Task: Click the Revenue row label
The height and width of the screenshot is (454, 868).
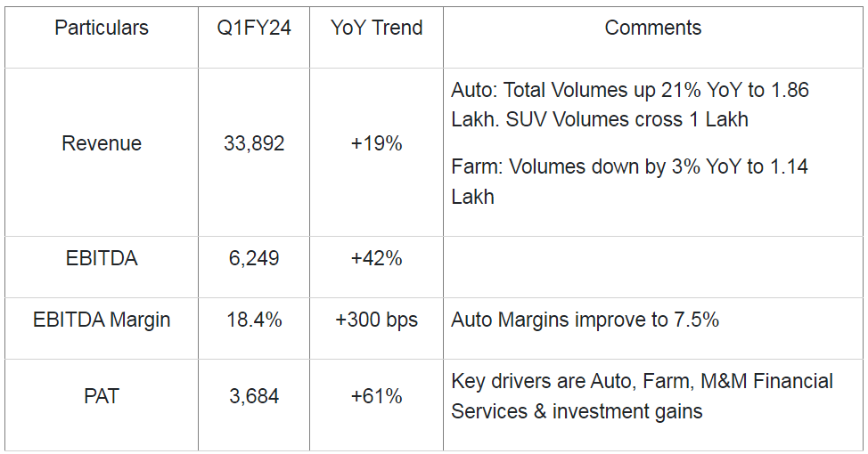Action: pos(102,143)
